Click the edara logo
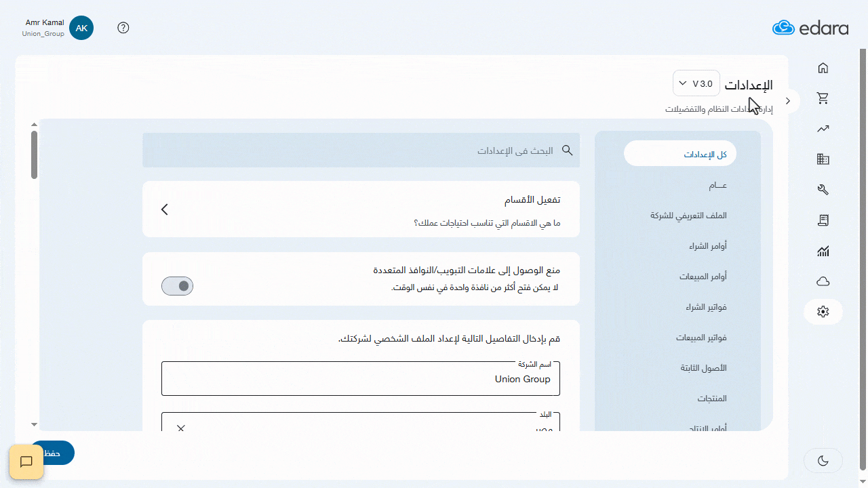Screen dimensions: 868x488 (x=810, y=28)
